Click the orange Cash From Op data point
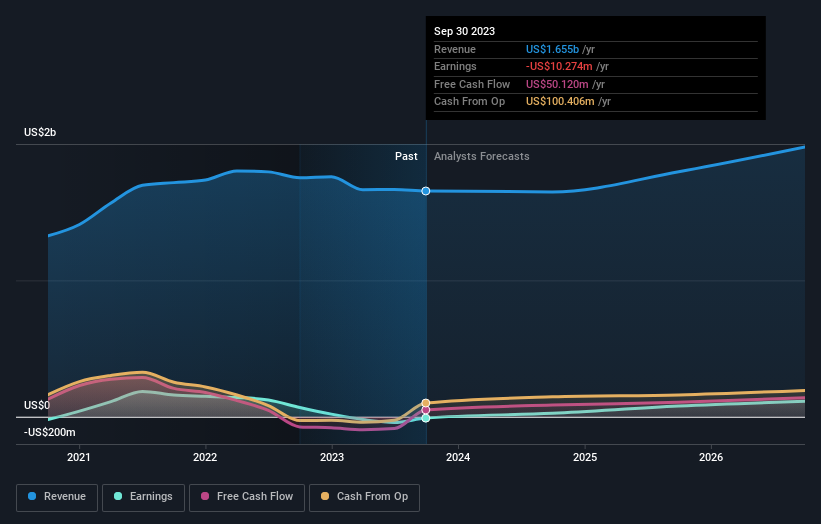This screenshot has height=524, width=821. pyautogui.click(x=426, y=403)
